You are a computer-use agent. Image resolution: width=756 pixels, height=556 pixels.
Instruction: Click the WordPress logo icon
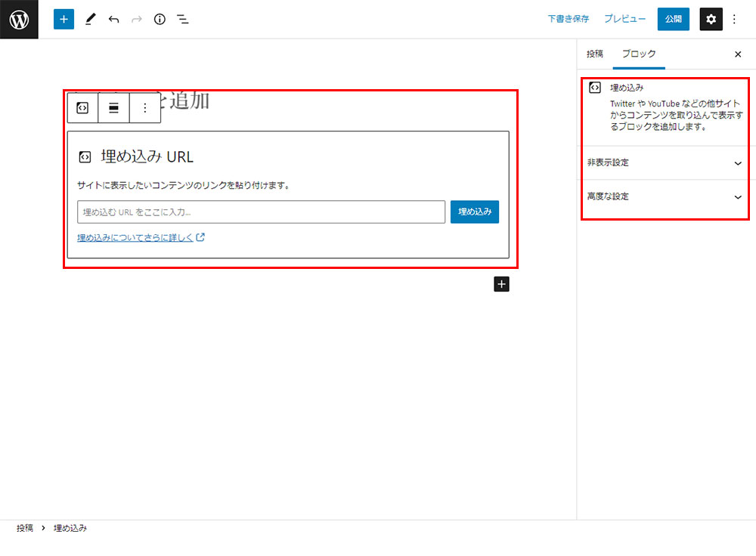pyautogui.click(x=19, y=19)
